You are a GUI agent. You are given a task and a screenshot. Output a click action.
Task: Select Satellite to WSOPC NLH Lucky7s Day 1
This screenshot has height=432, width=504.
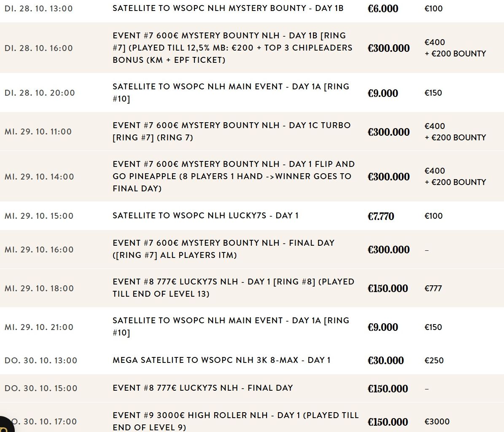pyautogui.click(x=205, y=215)
